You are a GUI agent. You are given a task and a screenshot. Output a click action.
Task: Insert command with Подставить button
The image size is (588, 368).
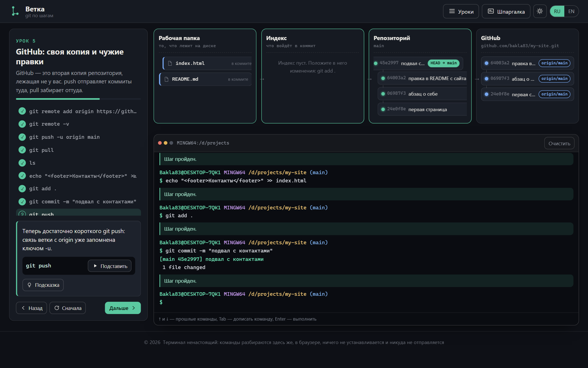coord(110,266)
